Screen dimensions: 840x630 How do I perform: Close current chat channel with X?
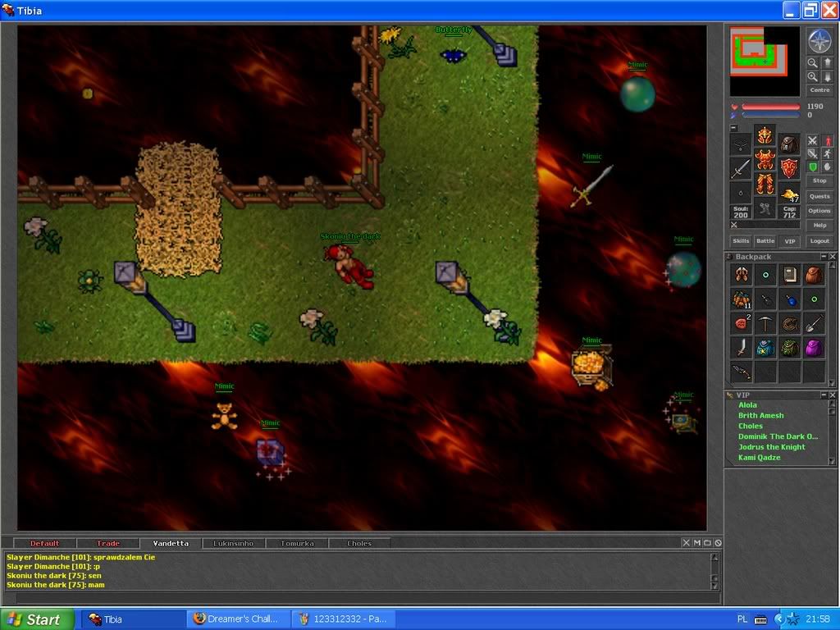tap(687, 543)
